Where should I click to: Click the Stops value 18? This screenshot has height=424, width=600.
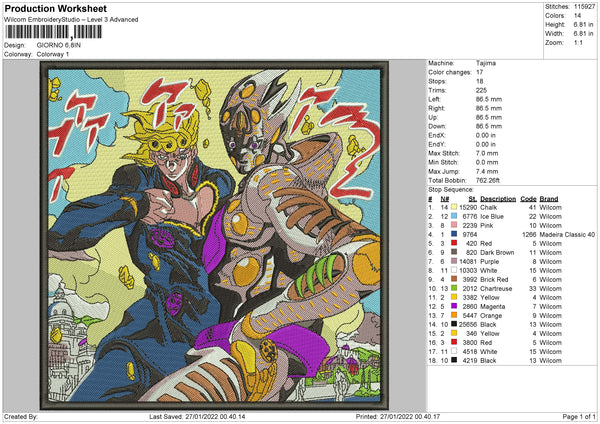[x=479, y=81]
